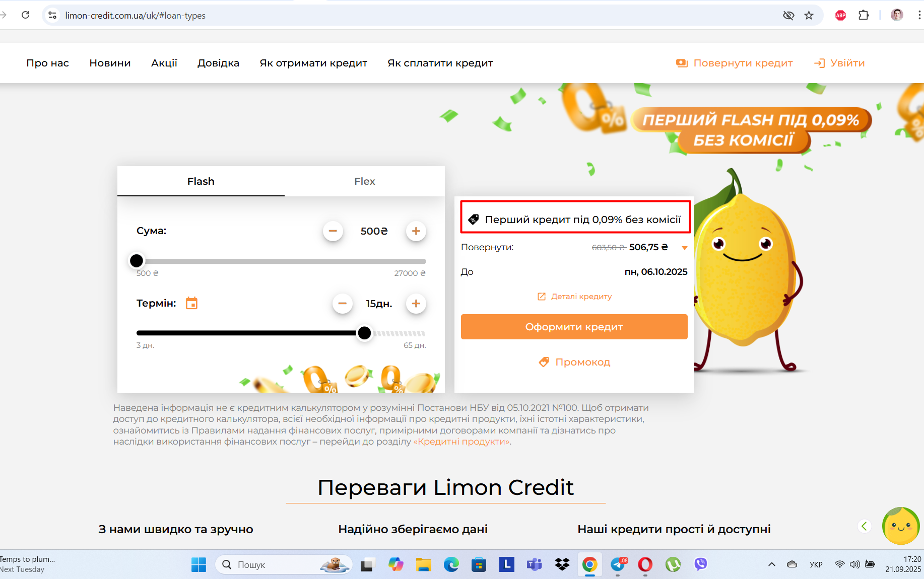Viewport: 924px width, 579px height.
Task: Open the volume speaker tray icon
Action: point(855,564)
